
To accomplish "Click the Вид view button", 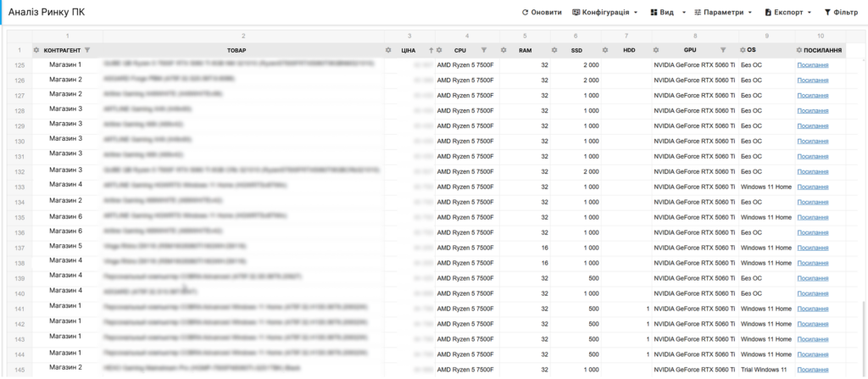I will pos(662,12).
